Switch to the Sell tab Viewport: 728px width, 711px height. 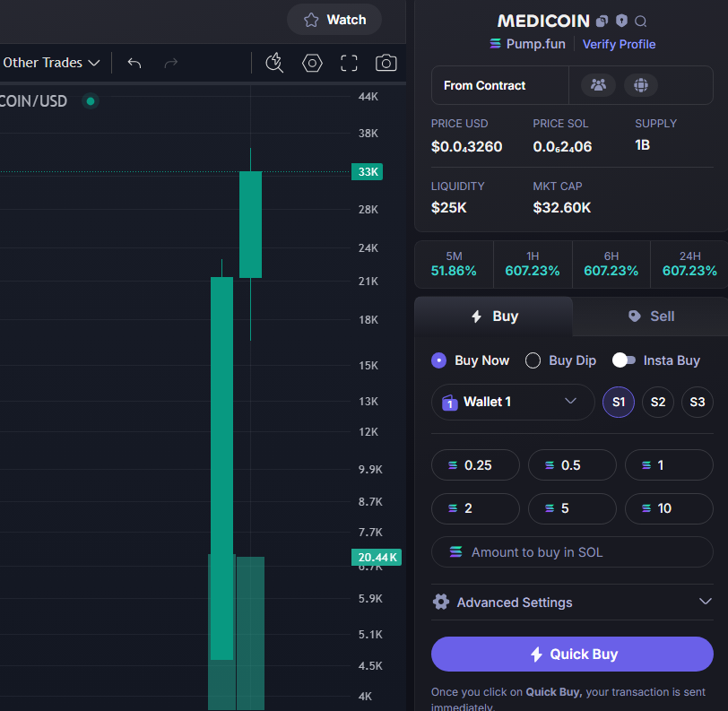[651, 316]
